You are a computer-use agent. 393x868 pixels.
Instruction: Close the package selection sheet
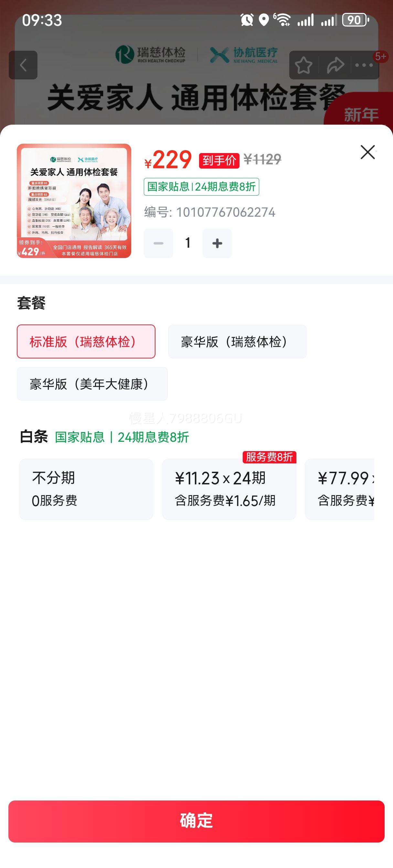point(367,152)
